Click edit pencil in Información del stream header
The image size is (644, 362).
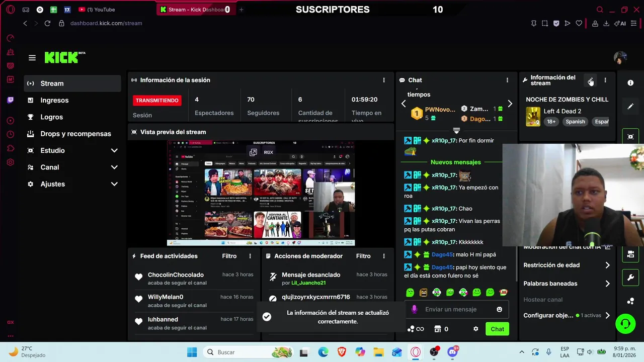click(590, 80)
